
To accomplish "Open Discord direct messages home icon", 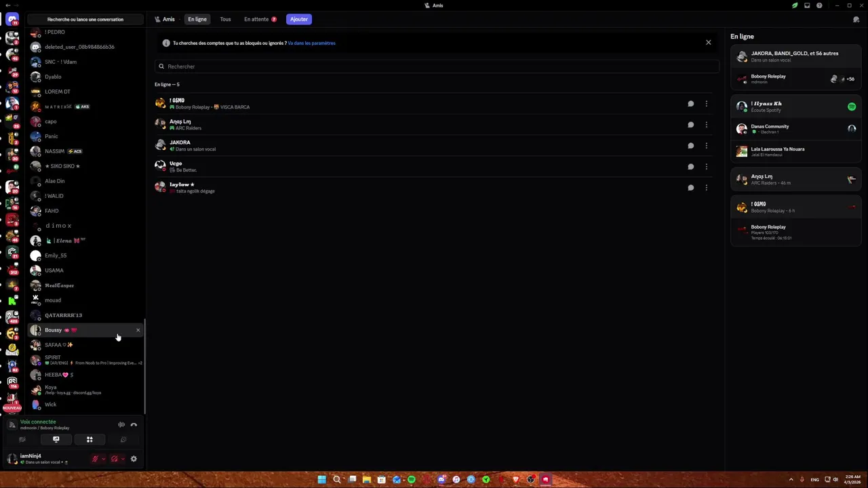I will 12,20.
